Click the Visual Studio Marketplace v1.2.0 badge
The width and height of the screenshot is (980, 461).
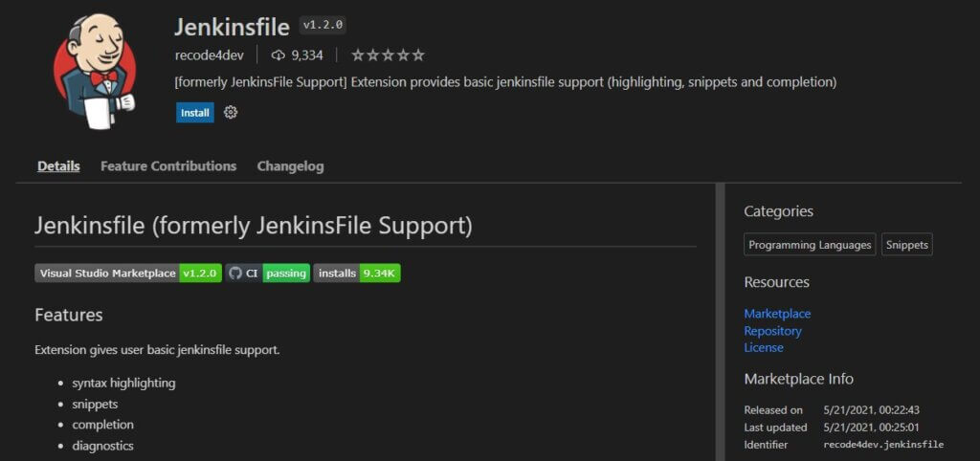coord(128,273)
